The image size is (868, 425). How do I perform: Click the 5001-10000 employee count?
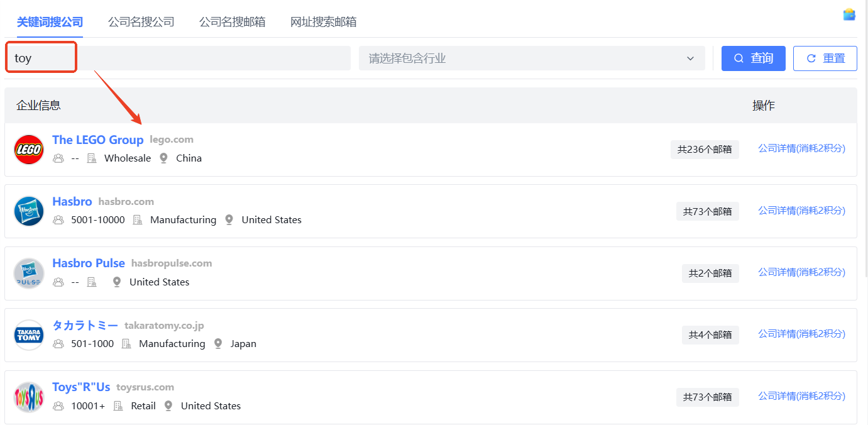tap(98, 220)
